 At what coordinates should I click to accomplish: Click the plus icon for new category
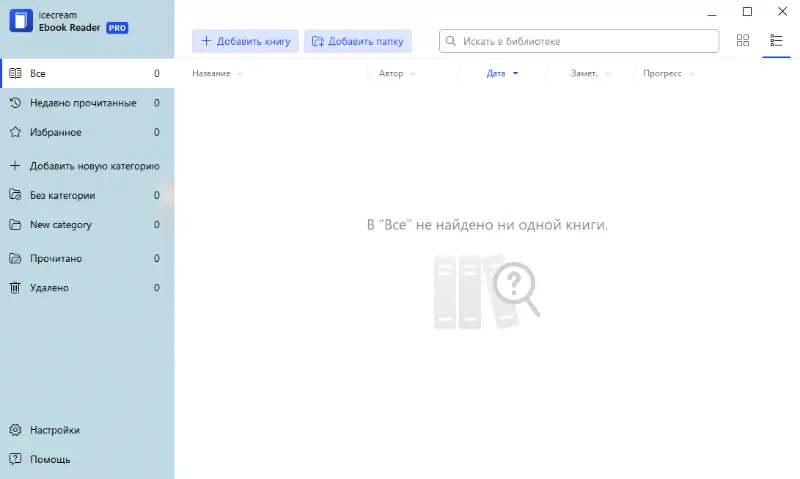[15, 166]
